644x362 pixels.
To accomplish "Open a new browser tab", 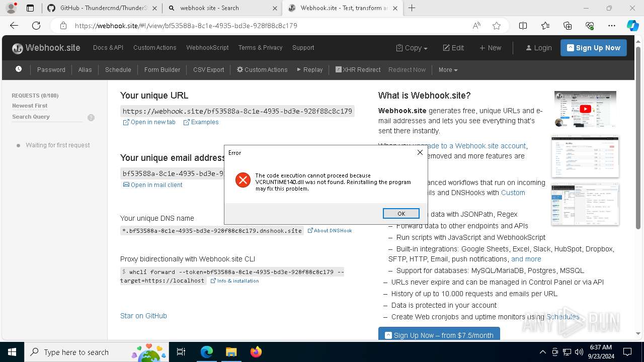I will pyautogui.click(x=412, y=8).
